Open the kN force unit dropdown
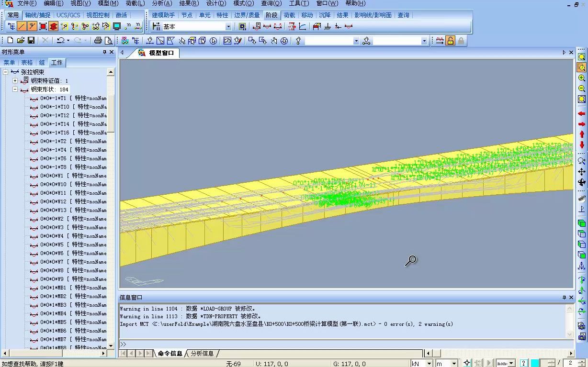This screenshot has width=588, height=367. (430, 362)
